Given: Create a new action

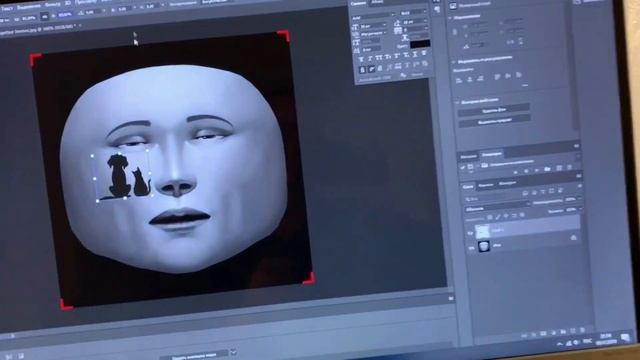Looking at the screenshot, I should click(559, 168).
